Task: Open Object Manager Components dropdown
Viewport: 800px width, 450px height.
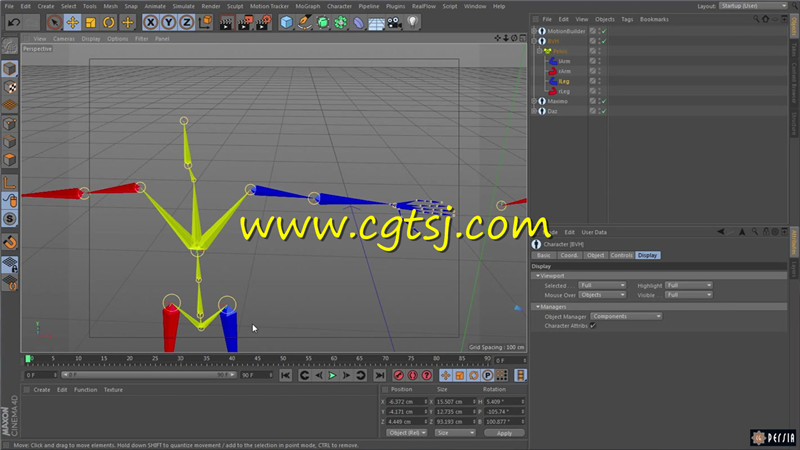Action: 626,316
